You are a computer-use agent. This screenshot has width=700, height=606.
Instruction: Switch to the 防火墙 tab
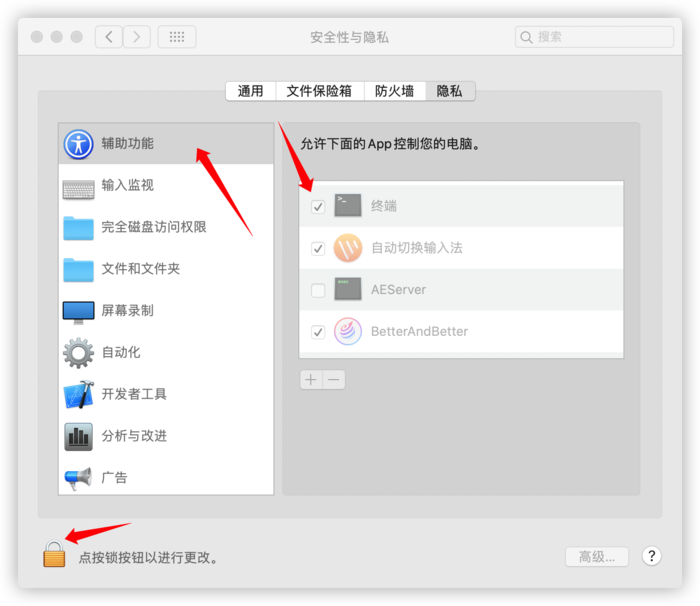point(395,91)
